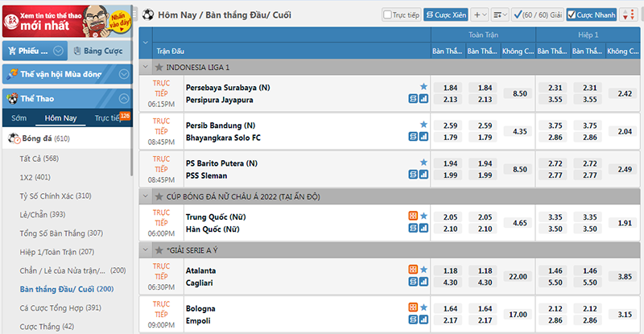Collapse the INDONESIA LIGA 1 league section
644x334 pixels.
coord(145,67)
